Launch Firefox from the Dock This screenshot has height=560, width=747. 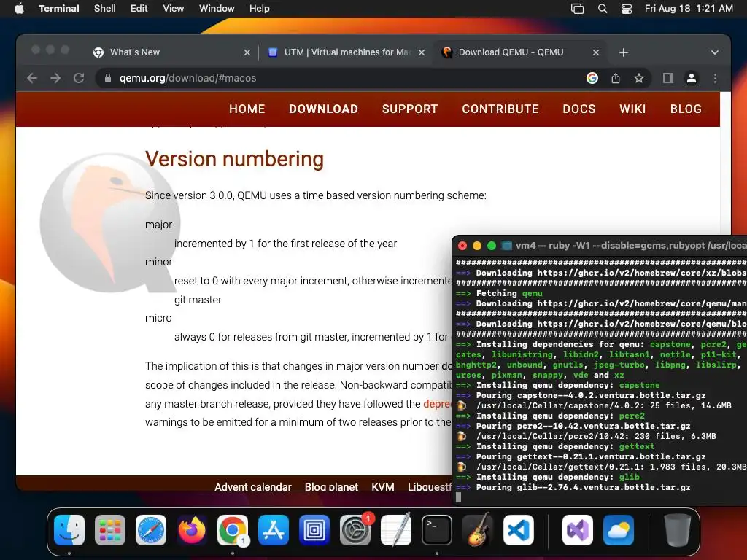pos(192,530)
